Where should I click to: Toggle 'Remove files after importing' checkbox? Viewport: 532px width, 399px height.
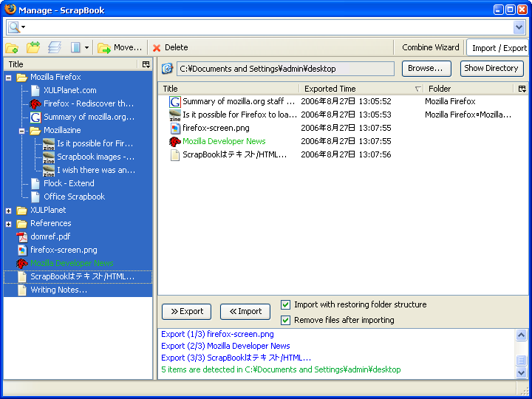click(286, 320)
